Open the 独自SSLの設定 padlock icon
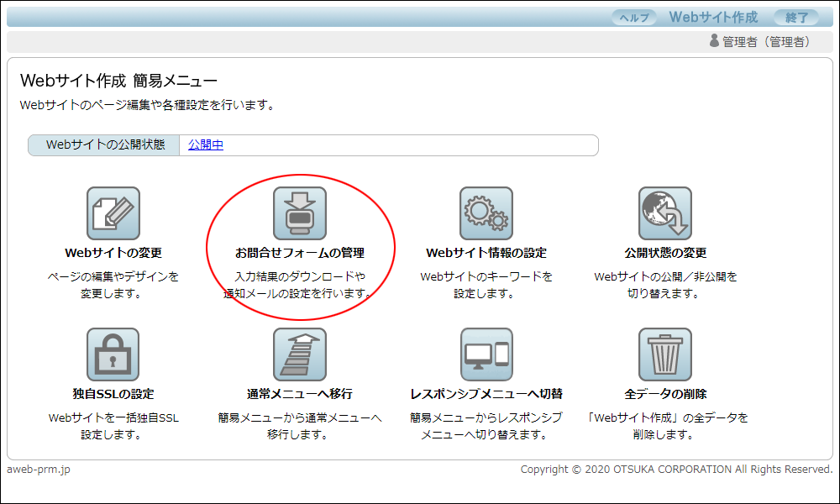The height and width of the screenshot is (504, 840). coord(113,354)
